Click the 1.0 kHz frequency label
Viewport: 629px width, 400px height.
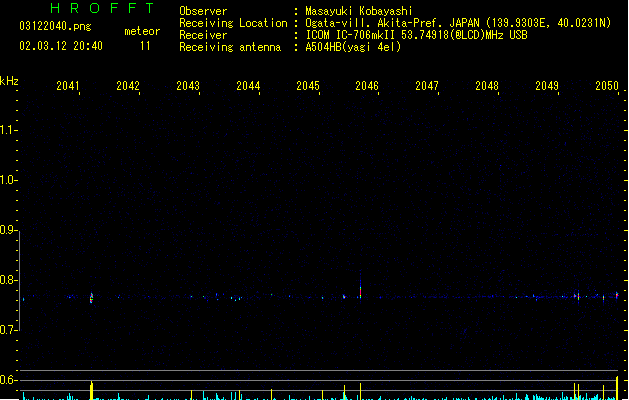(x=8, y=179)
